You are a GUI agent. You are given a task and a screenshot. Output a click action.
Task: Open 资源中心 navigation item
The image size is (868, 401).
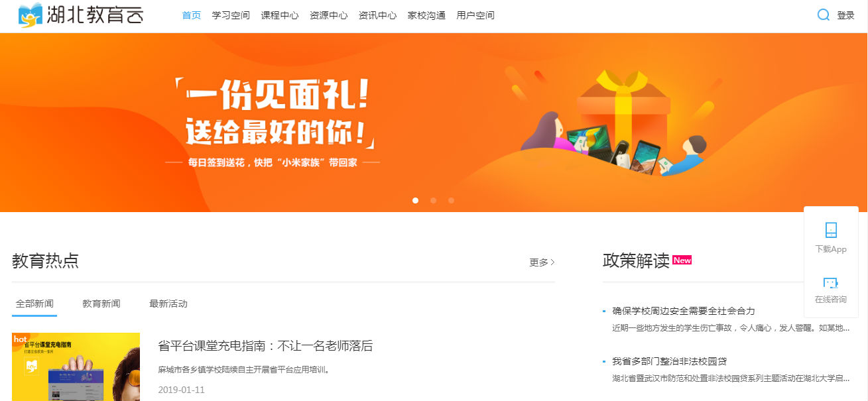tap(328, 15)
